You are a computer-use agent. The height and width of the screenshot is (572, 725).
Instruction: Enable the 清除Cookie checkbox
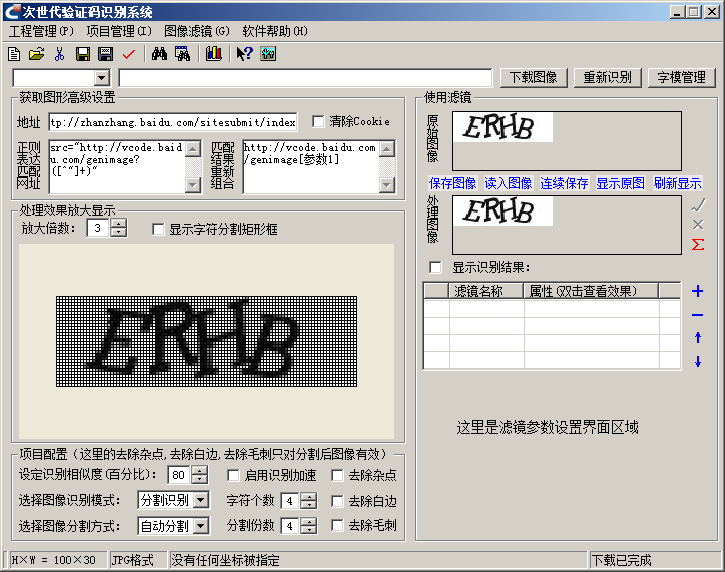coord(318,122)
